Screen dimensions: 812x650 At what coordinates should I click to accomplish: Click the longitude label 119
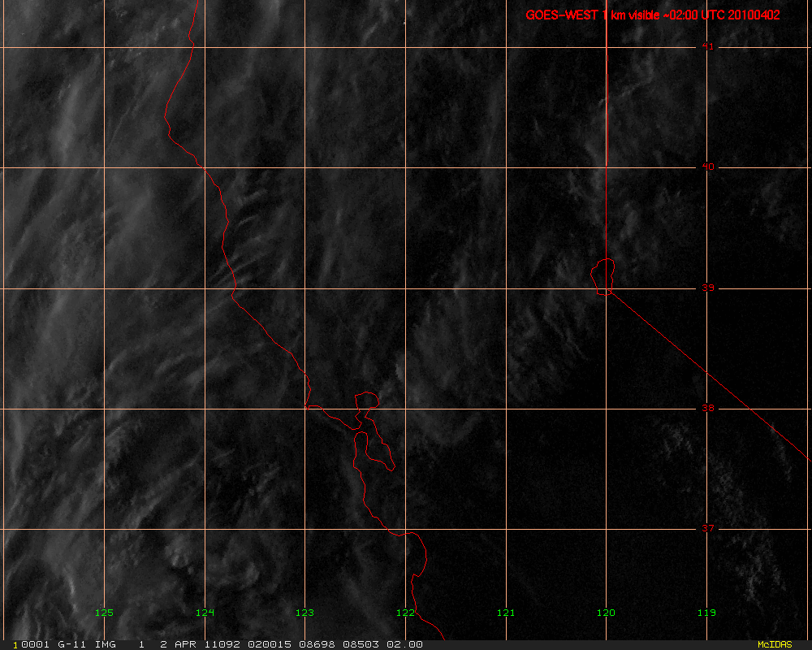[x=706, y=613]
